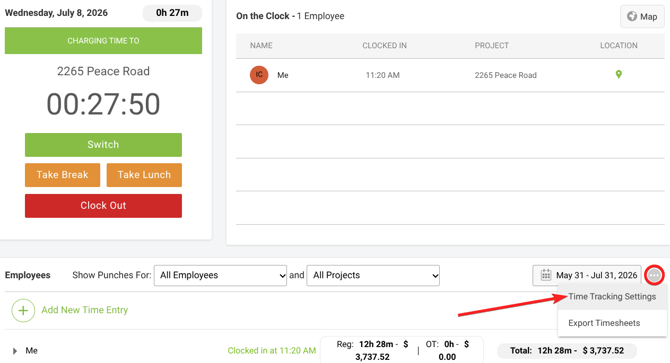Click the globe icon on Map button
The height and width of the screenshot is (363, 670).
632,16
